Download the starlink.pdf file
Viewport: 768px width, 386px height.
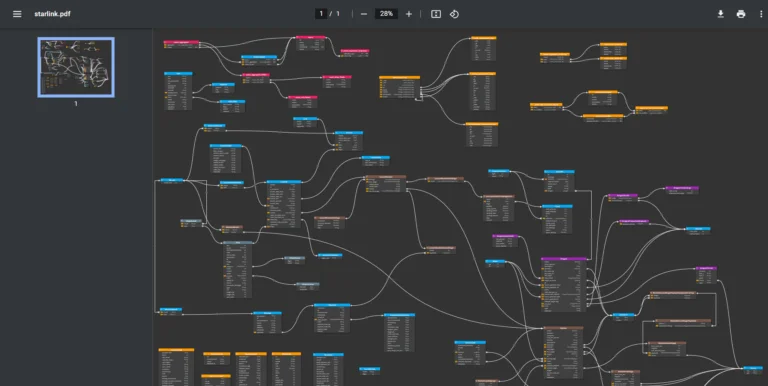[x=720, y=14]
